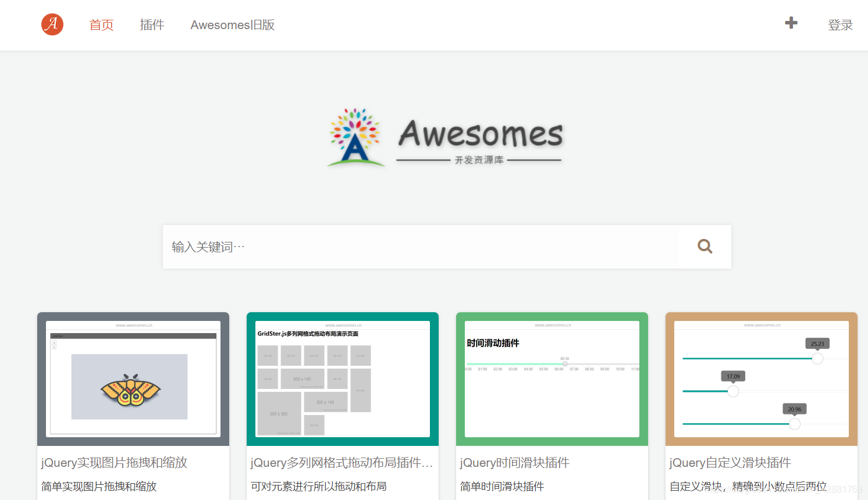Open jQuery时间滑块插件 title link
This screenshot has height=500, width=868.
(x=515, y=463)
